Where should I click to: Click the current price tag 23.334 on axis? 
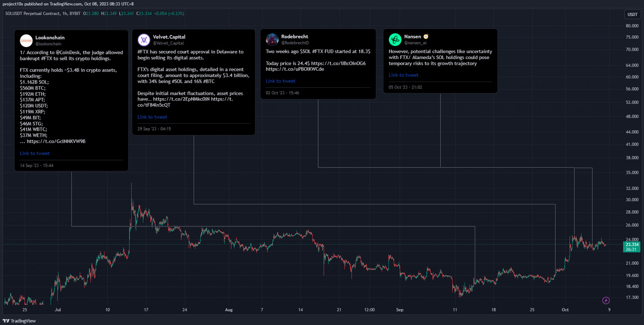(x=632, y=244)
